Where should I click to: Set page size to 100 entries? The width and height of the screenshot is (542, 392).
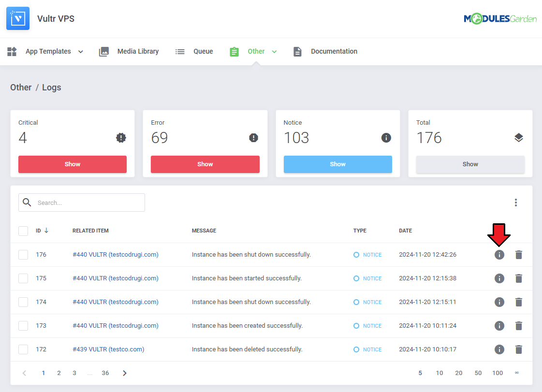pos(498,373)
